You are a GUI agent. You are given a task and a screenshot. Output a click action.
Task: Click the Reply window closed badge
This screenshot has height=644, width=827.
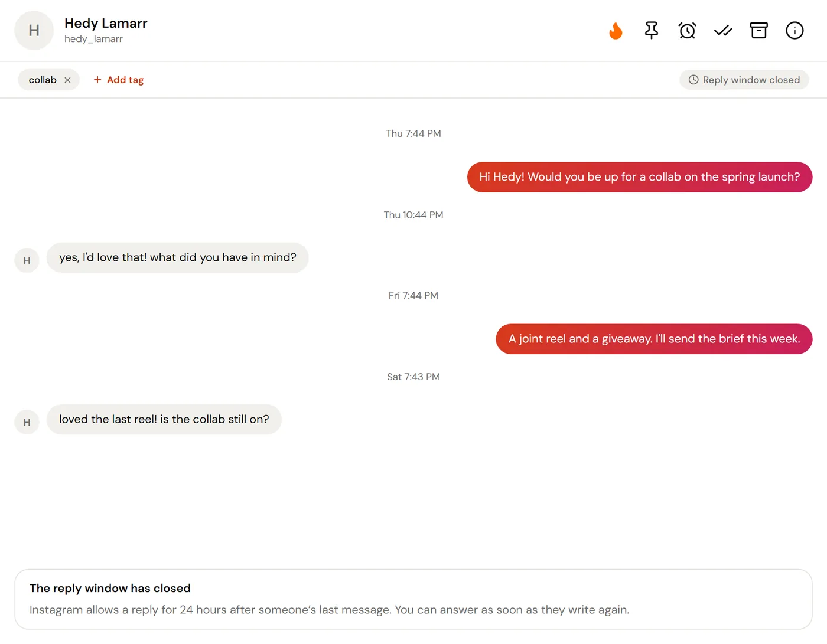pyautogui.click(x=744, y=80)
